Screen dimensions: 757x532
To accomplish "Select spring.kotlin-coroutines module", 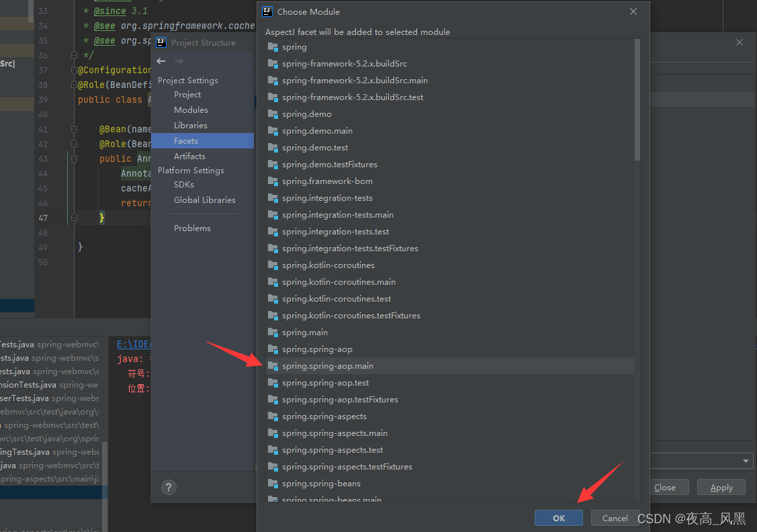I will (449, 265).
